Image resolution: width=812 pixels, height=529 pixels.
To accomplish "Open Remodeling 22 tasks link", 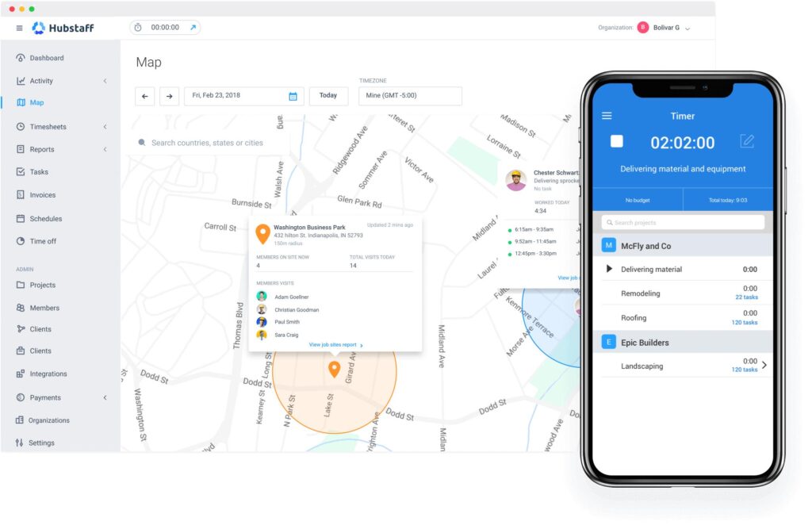I will (x=746, y=297).
